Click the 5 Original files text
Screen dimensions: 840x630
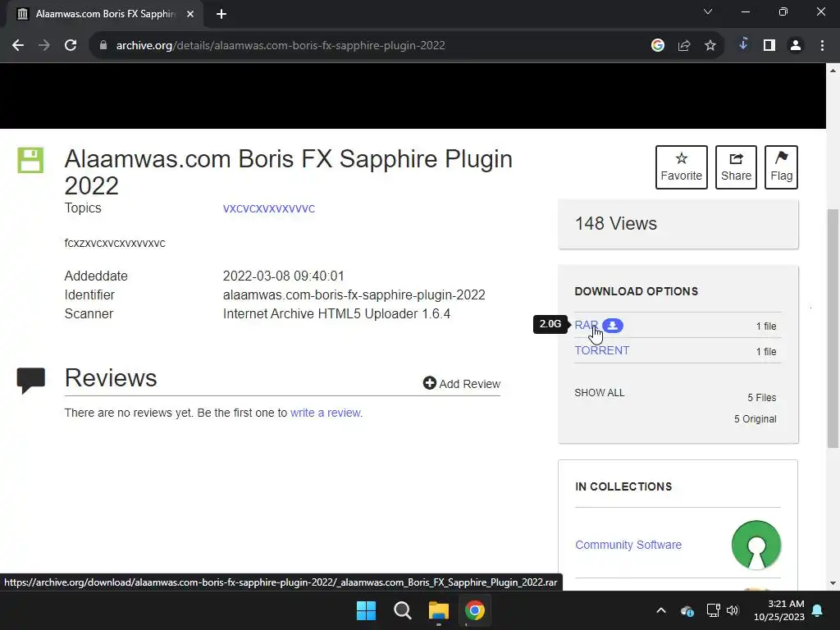[x=755, y=419]
